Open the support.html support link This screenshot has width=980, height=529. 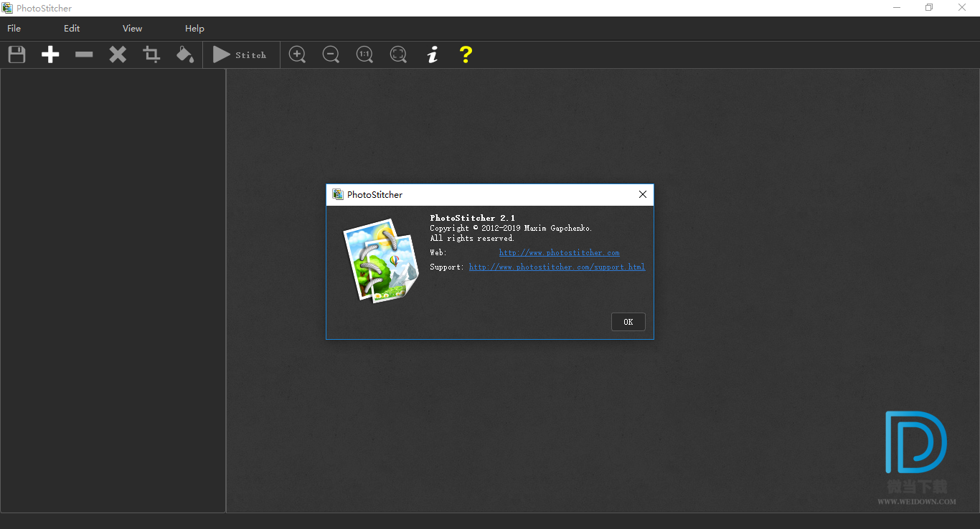tap(557, 267)
